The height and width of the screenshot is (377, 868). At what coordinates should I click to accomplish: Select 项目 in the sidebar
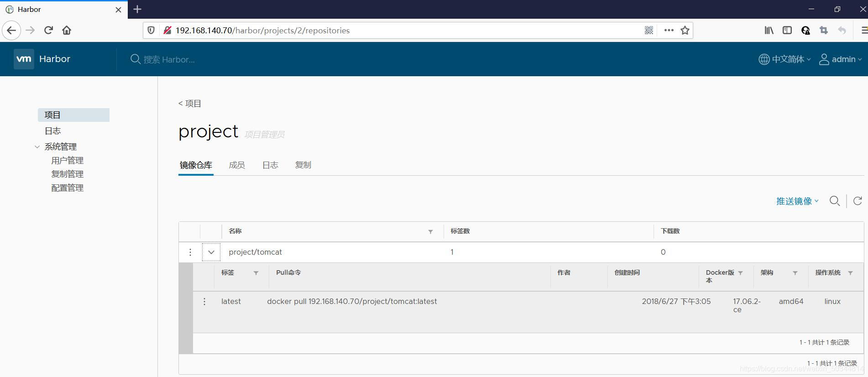[x=73, y=115]
